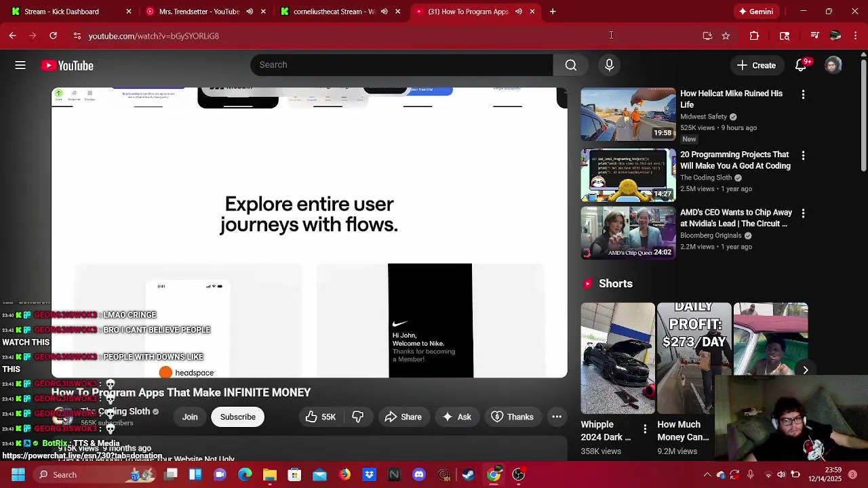This screenshot has height=488, width=868.
Task: Open File Explorer from the taskbar
Action: (x=270, y=474)
